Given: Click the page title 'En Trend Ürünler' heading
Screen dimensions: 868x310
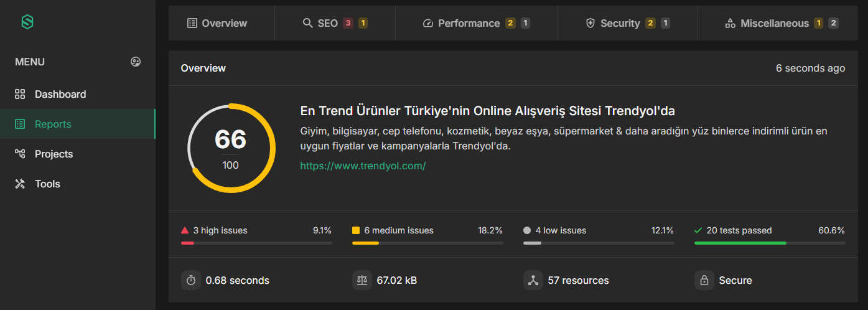Looking at the screenshot, I should point(488,111).
